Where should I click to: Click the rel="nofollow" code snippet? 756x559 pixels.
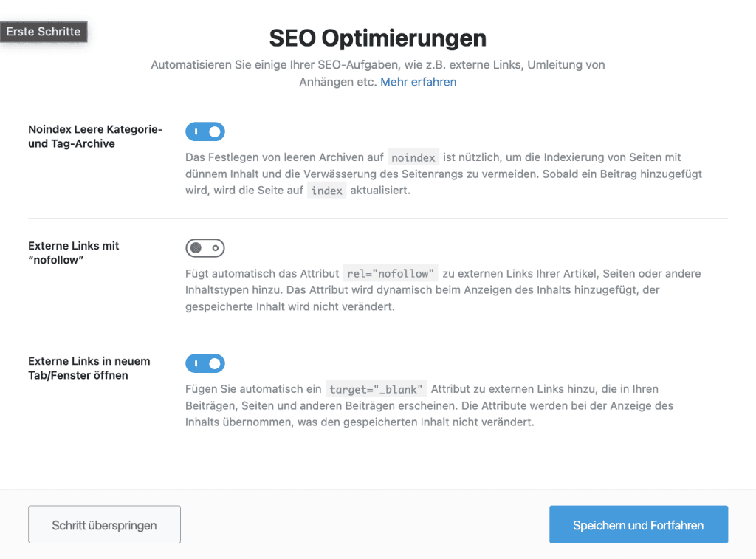click(x=391, y=274)
